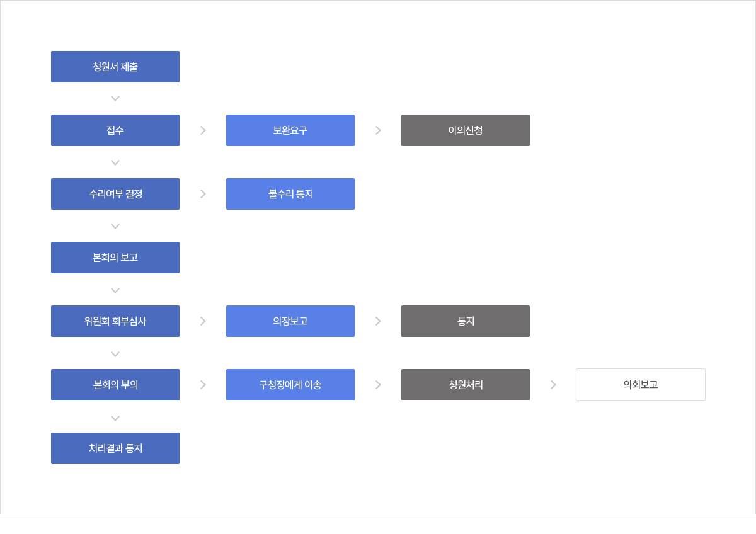Select the white 의회보고 box
Viewport: 756px width, 534px height.
coord(641,385)
